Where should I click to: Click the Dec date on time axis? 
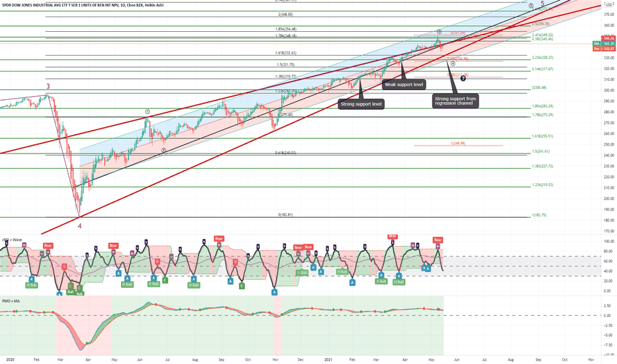pos(301,359)
